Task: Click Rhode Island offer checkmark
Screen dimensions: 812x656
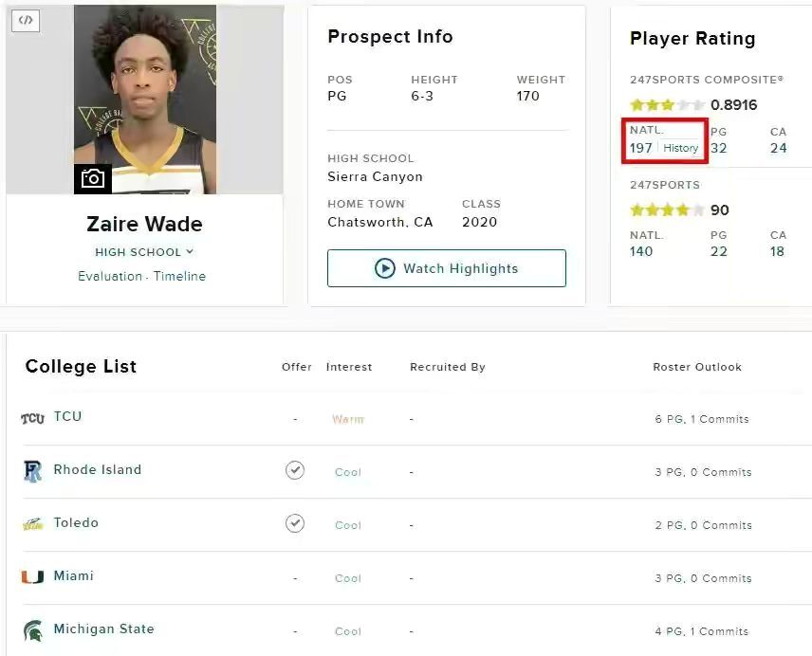Action: tap(295, 470)
